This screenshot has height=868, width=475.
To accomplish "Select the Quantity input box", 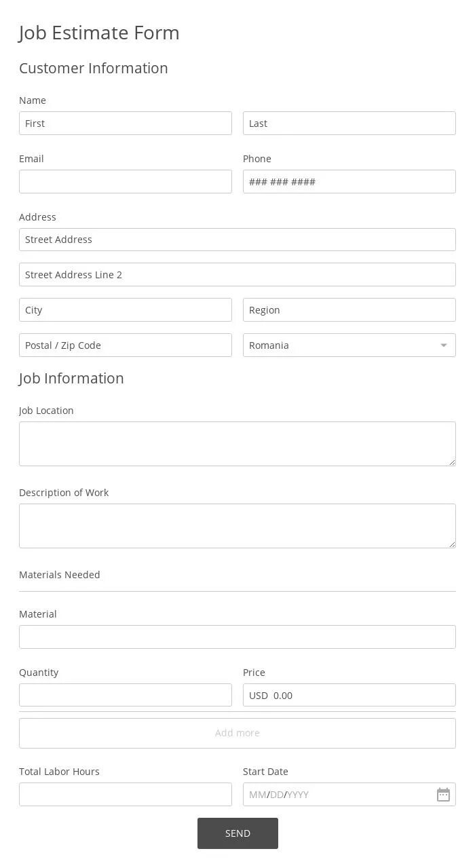I will tap(126, 696).
